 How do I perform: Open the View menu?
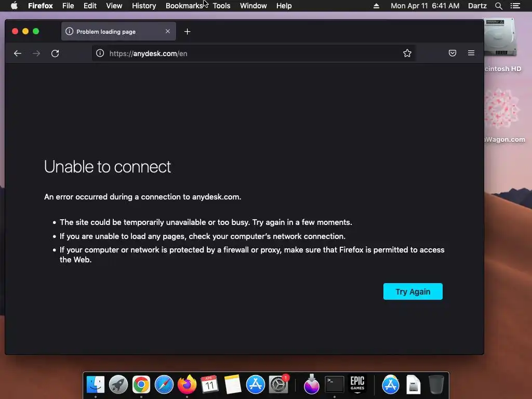[x=114, y=6]
